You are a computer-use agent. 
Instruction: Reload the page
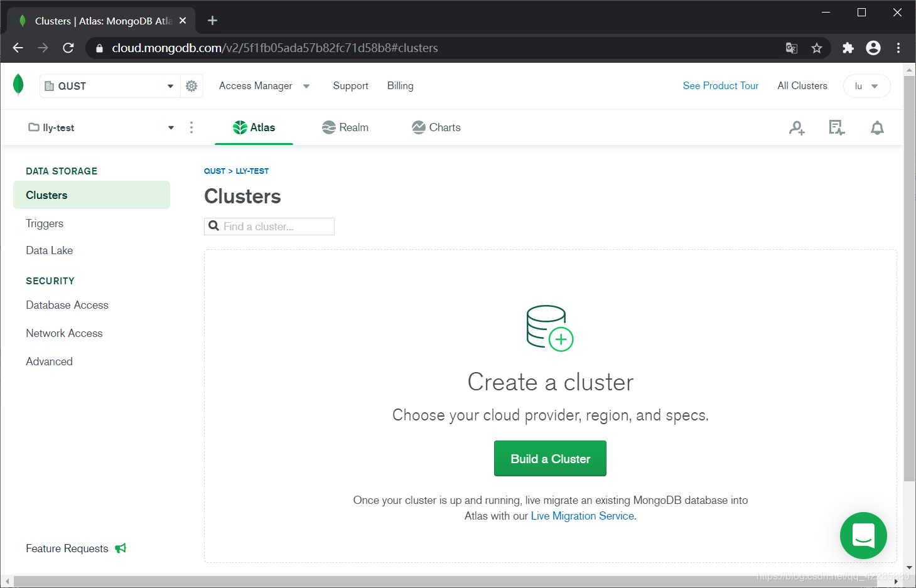click(68, 48)
